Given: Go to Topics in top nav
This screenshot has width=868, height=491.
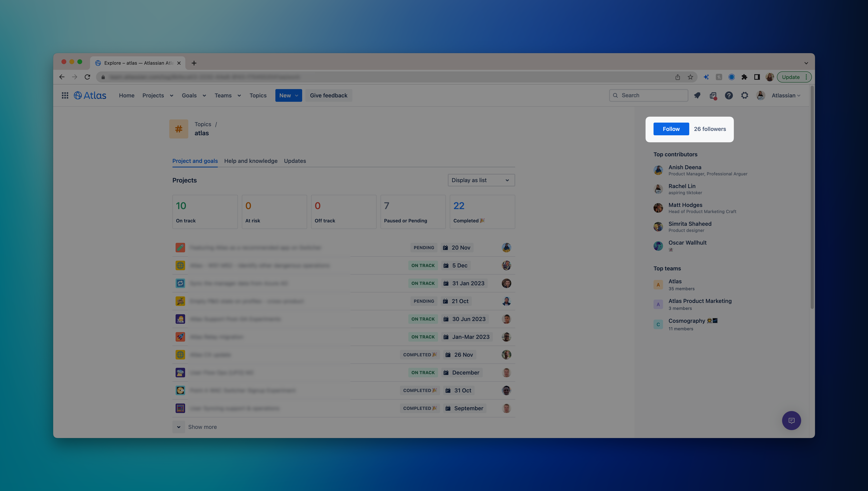Looking at the screenshot, I should click(258, 95).
